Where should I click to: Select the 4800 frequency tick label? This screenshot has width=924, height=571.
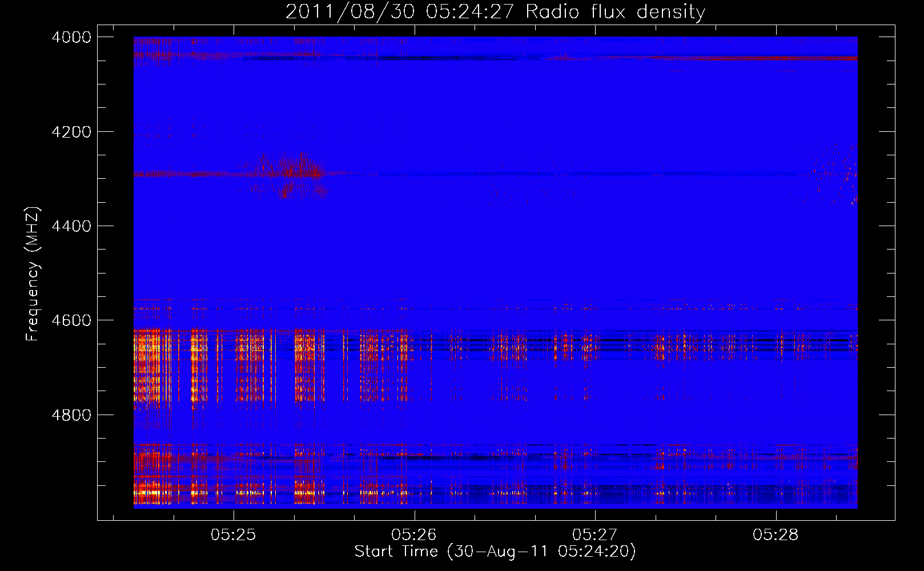pos(71,415)
